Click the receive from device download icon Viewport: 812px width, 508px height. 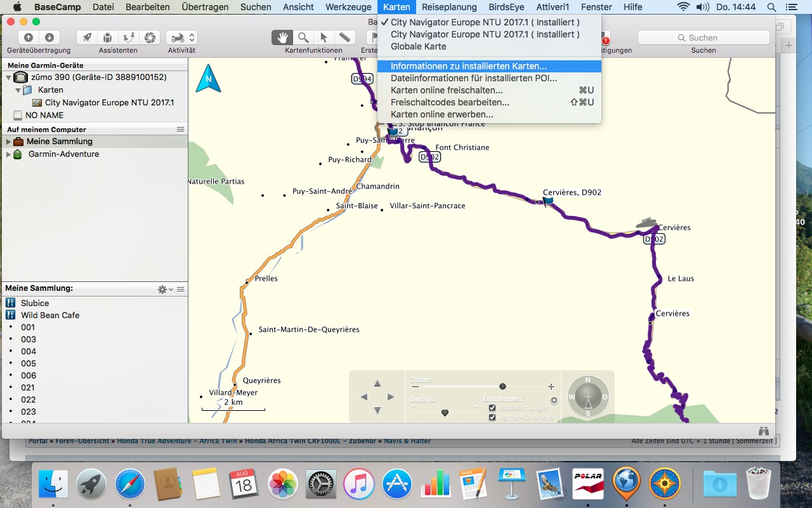[x=49, y=37]
